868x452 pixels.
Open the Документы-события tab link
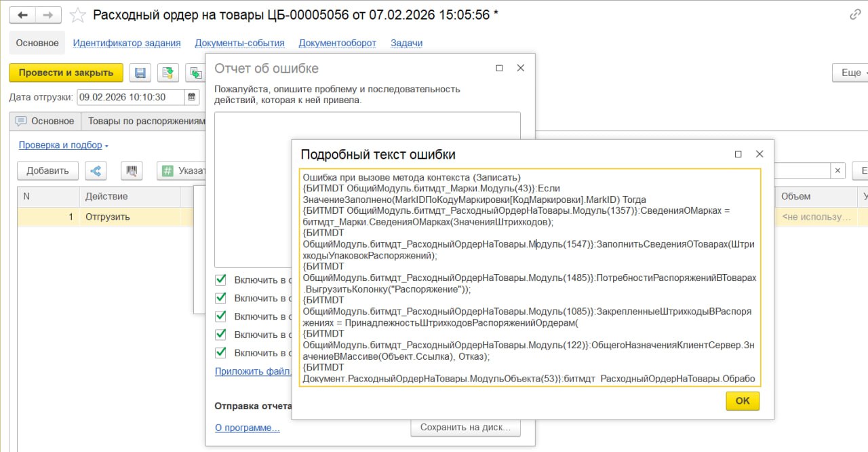click(239, 43)
